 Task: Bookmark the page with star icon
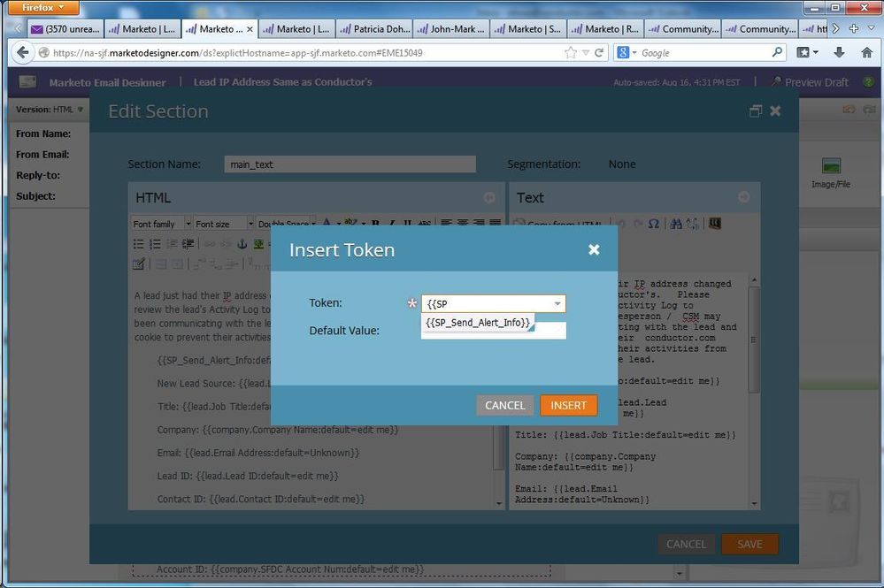click(571, 53)
